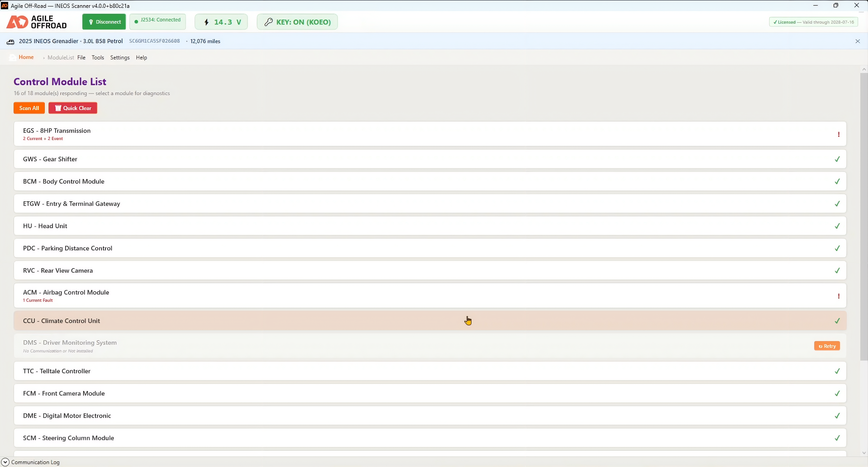The height and width of the screenshot is (467, 868).
Task: Open RVC - Rear View Camera module
Action: tap(430, 270)
